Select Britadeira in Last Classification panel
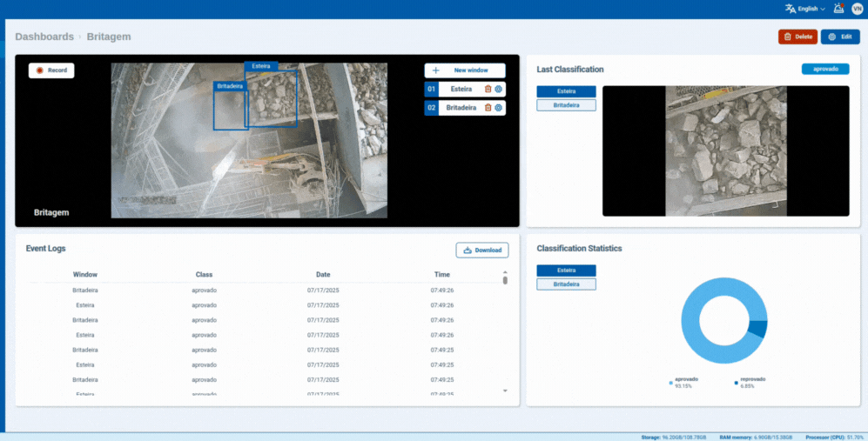 [566, 105]
